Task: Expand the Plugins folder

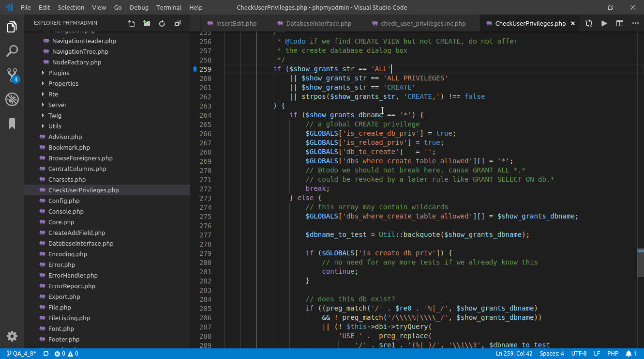Action: (x=59, y=73)
